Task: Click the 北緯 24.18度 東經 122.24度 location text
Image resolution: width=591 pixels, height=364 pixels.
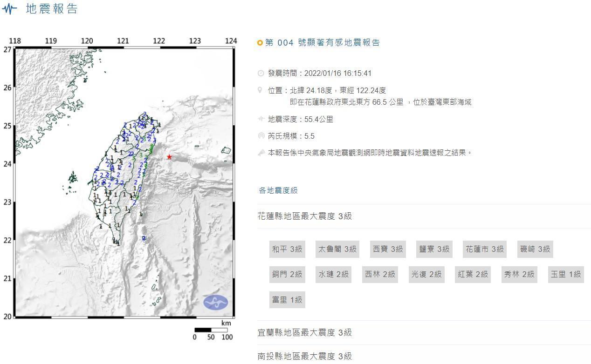Action: click(338, 90)
